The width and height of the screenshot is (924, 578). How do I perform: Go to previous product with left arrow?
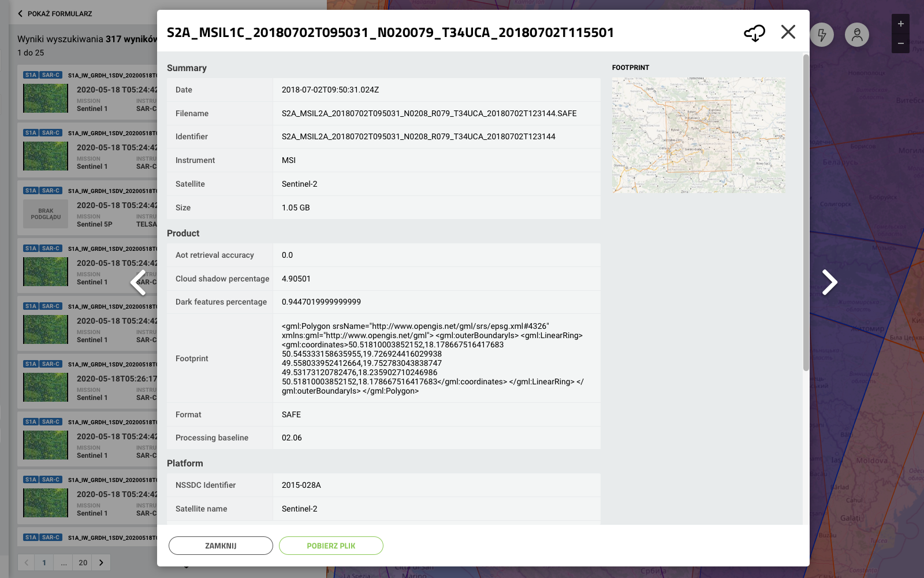point(139,283)
